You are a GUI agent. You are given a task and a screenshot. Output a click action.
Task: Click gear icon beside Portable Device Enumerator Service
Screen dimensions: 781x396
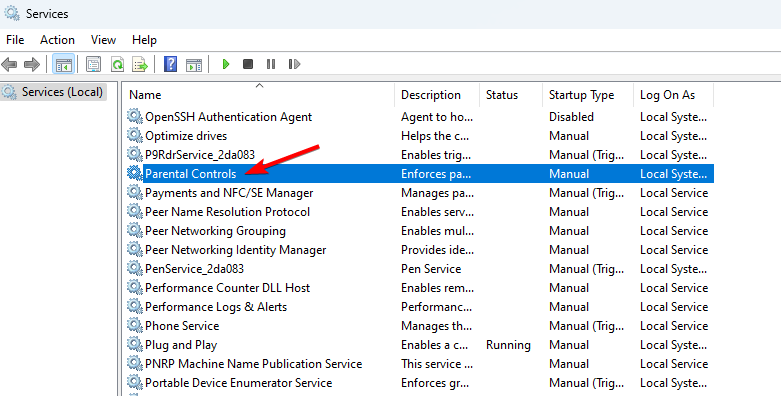tap(134, 383)
